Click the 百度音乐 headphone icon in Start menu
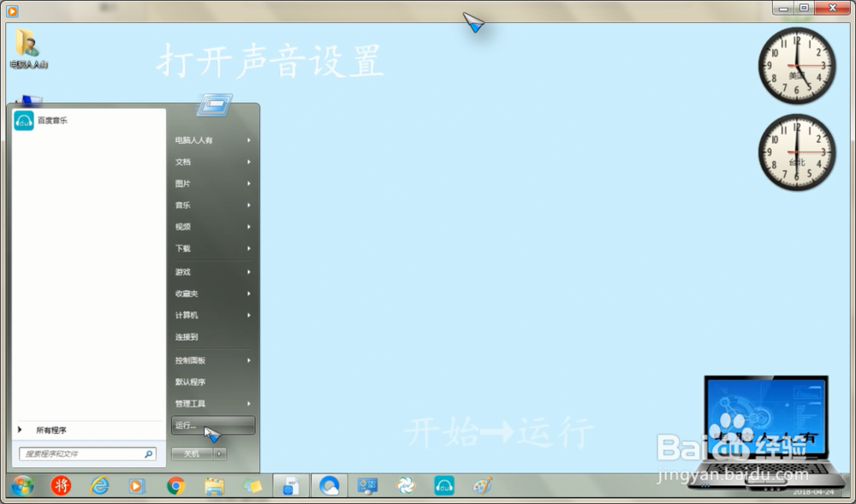The image size is (856, 504). click(23, 121)
